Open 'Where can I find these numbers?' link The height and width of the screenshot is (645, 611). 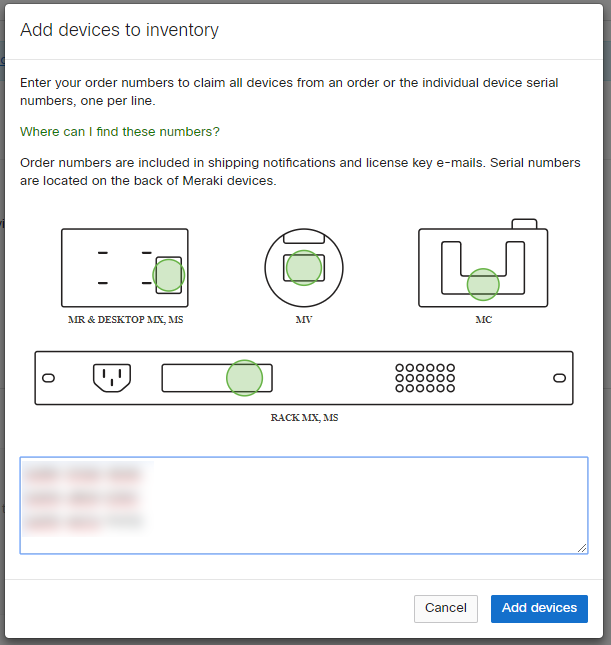click(120, 132)
